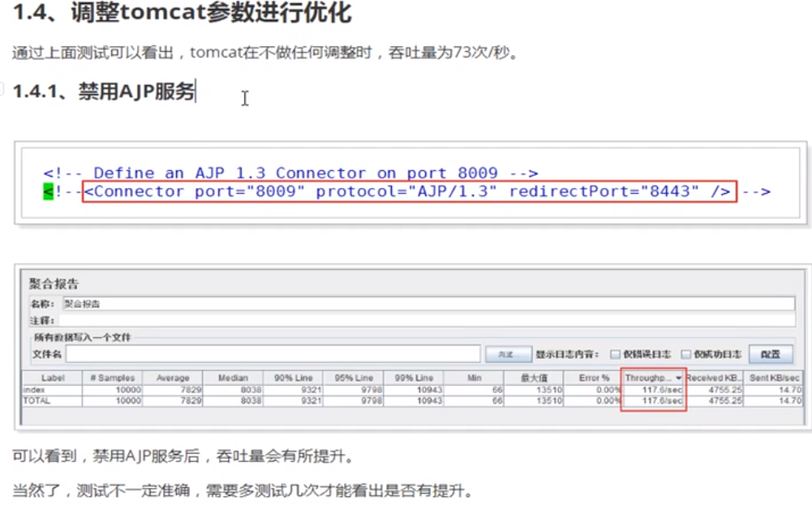Focus the 注释 input field
812x505 pixels.
point(427,321)
